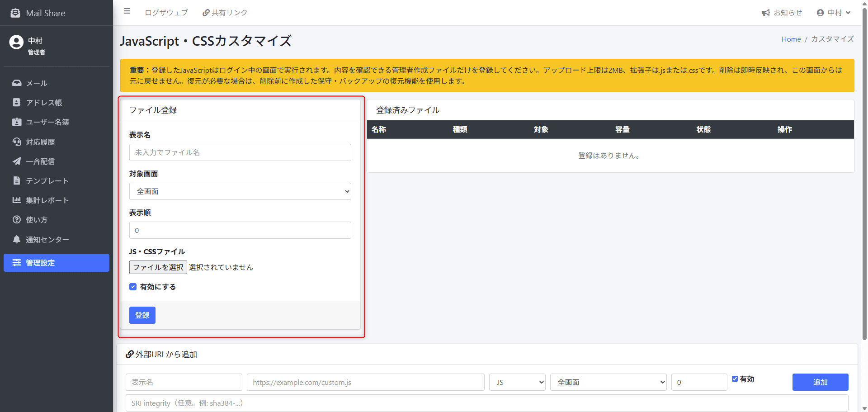868x412 pixels.
Task: Open the お知らせ link
Action: pyautogui.click(x=782, y=13)
